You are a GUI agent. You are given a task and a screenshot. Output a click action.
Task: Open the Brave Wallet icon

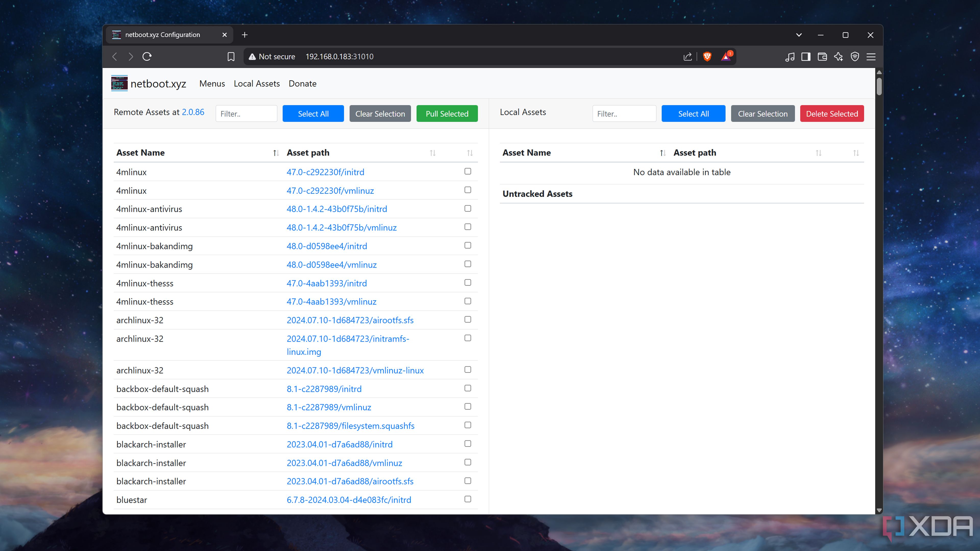pyautogui.click(x=822, y=57)
